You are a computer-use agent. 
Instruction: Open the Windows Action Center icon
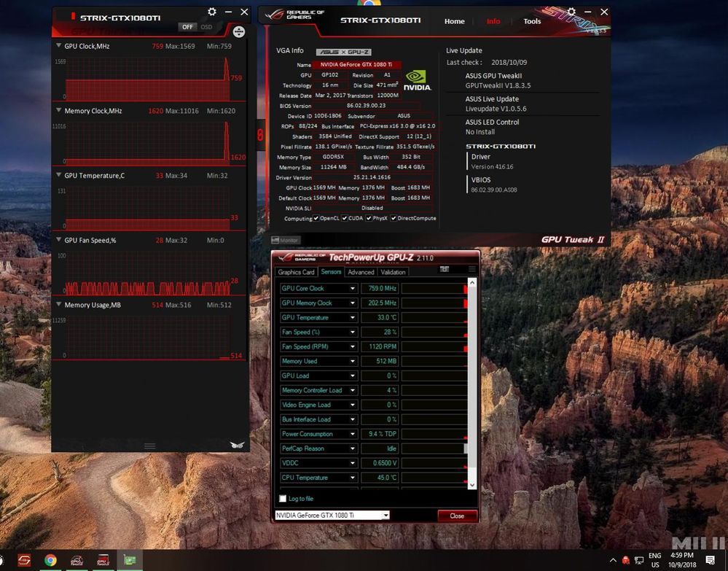[710, 560]
